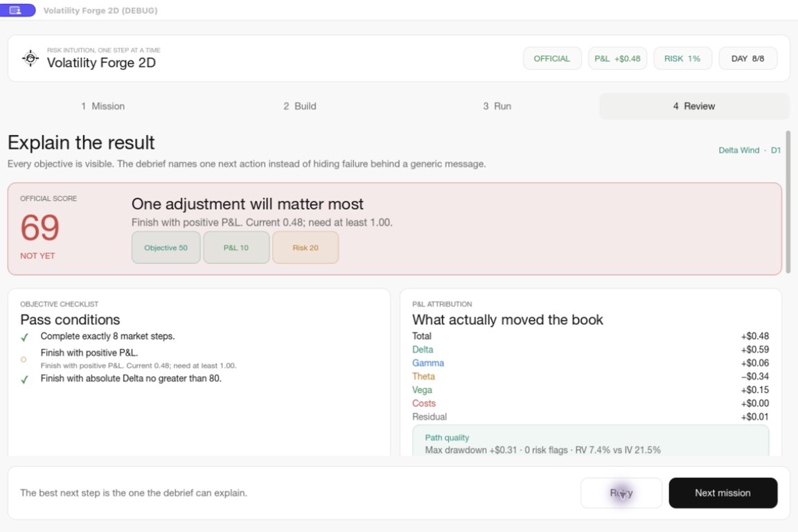Click the RISK 1% indicator pill

[x=682, y=59]
